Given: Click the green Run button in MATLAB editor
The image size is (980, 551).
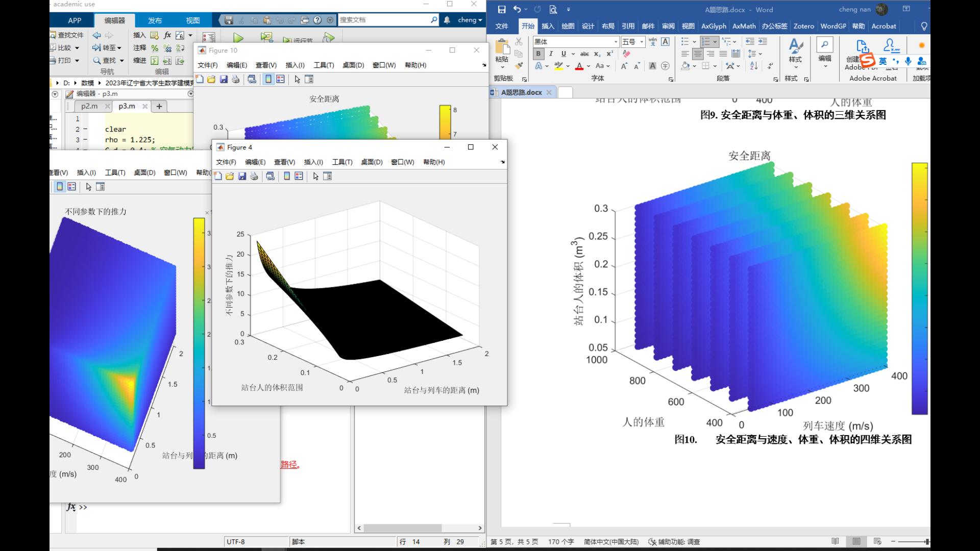Looking at the screenshot, I should click(x=238, y=38).
